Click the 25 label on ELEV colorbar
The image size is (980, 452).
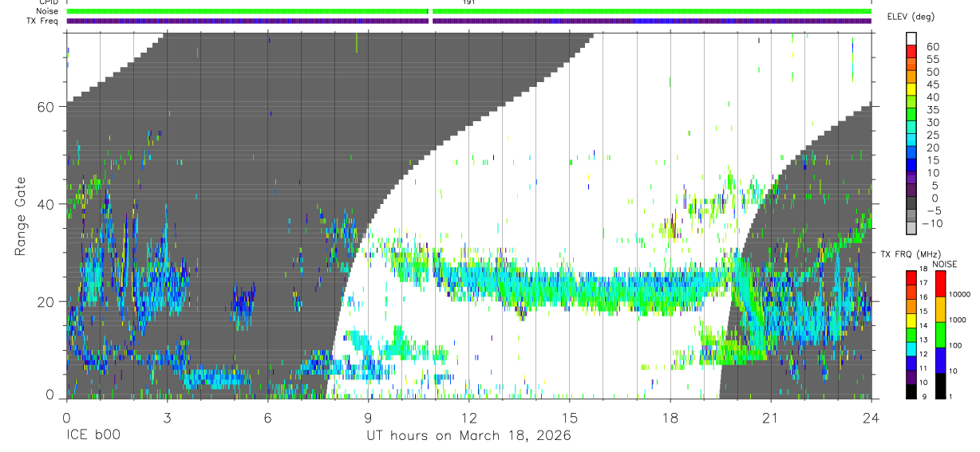click(x=932, y=136)
